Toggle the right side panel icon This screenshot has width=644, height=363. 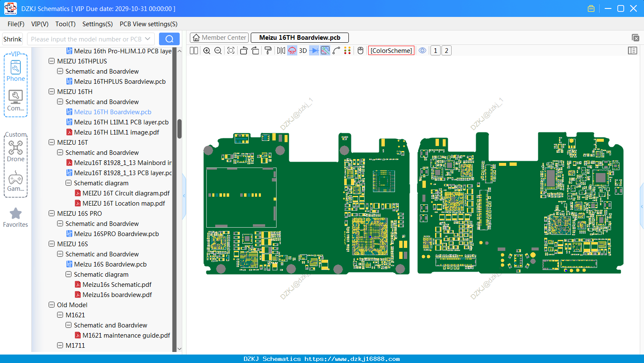click(x=633, y=51)
